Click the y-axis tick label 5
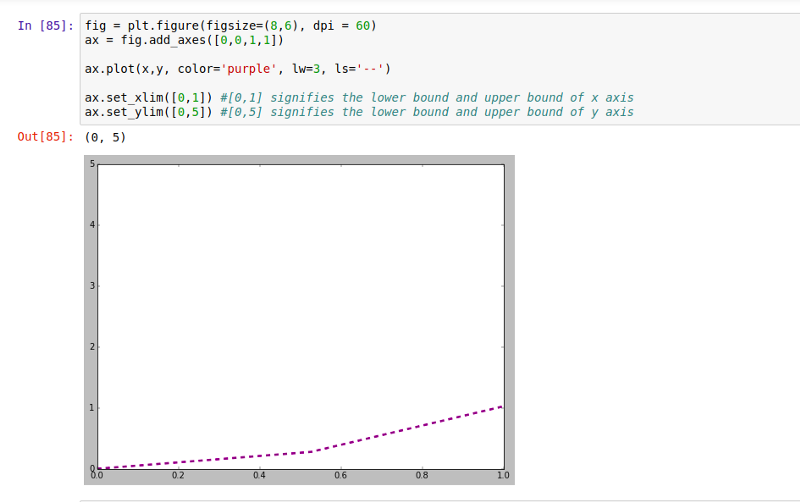800x502 pixels. (92, 164)
